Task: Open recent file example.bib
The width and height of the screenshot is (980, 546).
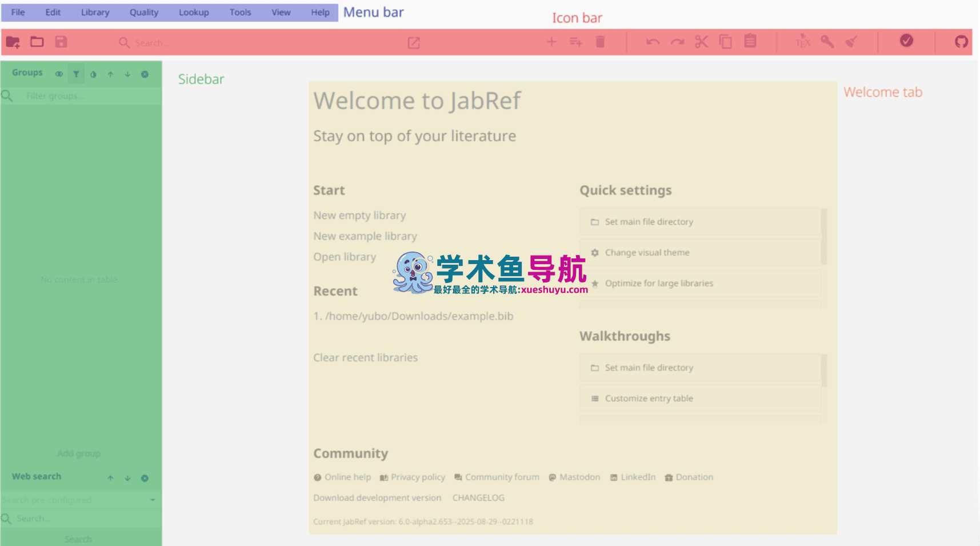Action: coord(413,316)
